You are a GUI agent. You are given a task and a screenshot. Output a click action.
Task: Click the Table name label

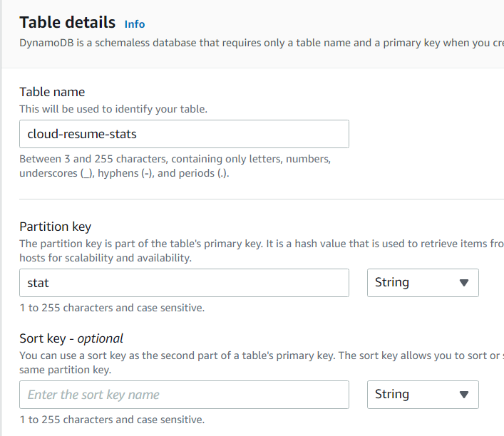click(x=52, y=92)
